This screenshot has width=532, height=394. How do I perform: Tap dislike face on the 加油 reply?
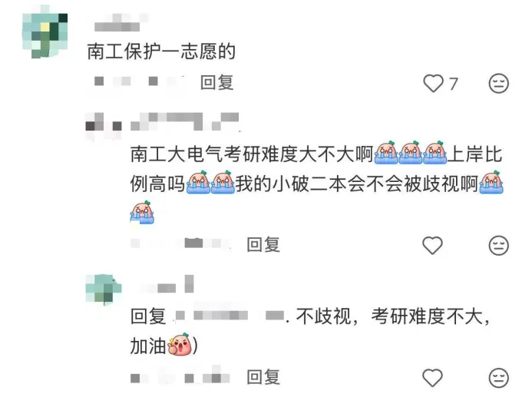[498, 377]
